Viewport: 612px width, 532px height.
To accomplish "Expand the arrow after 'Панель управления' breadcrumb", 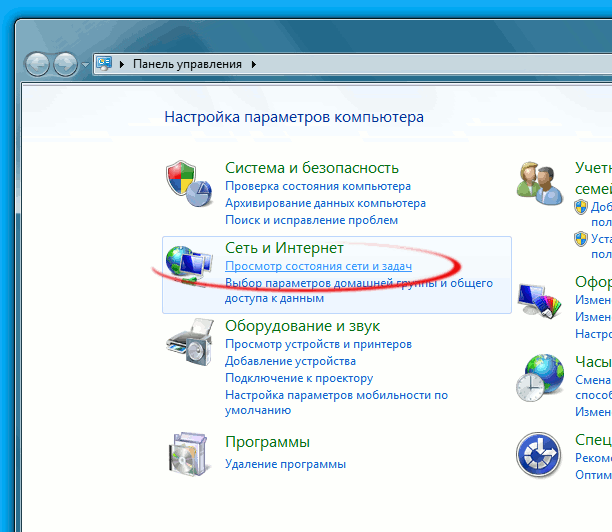I will tap(254, 64).
